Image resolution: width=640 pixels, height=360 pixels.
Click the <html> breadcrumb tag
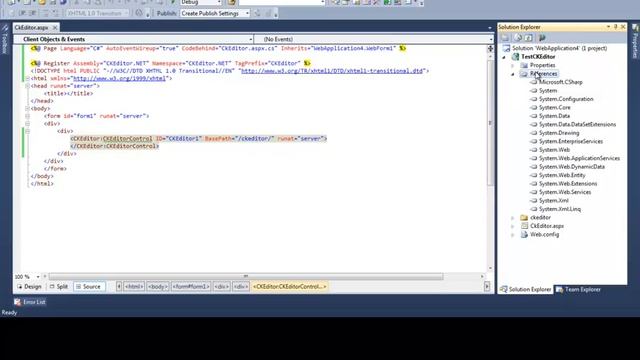[134, 287]
